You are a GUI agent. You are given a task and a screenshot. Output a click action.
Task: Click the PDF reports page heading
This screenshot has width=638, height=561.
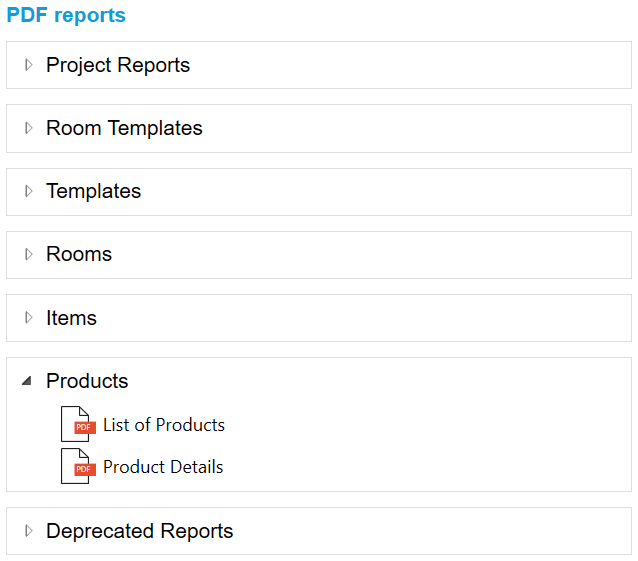click(66, 15)
